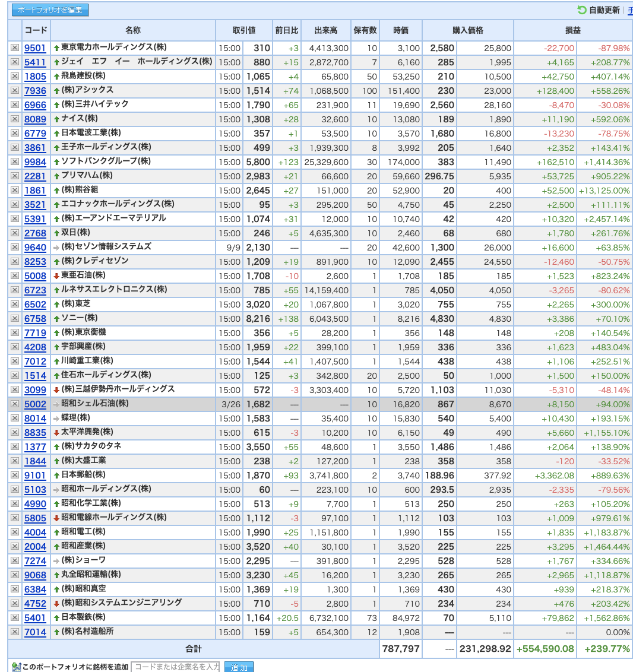This screenshot has width=633, height=672.
Task: Click the total purchase cost 231,298.92
Action: pyautogui.click(x=485, y=649)
